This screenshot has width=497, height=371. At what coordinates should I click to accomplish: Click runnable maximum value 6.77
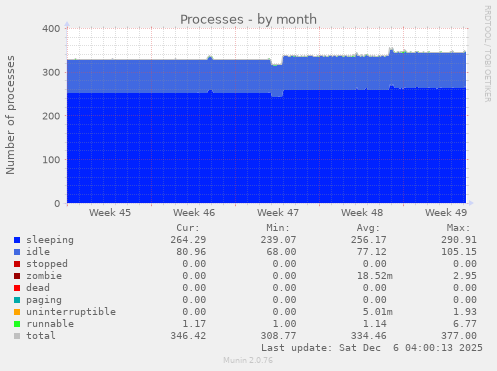(465, 324)
